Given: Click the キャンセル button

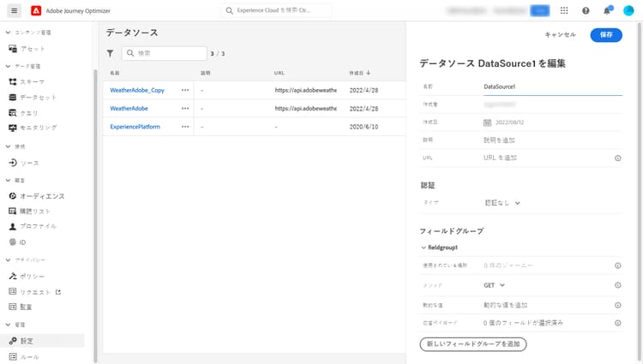Looking at the screenshot, I should pos(560,35).
